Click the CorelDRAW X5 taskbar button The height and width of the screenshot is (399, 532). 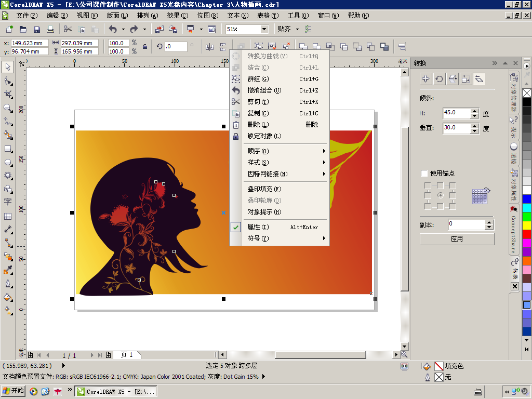pyautogui.click(x=116, y=392)
